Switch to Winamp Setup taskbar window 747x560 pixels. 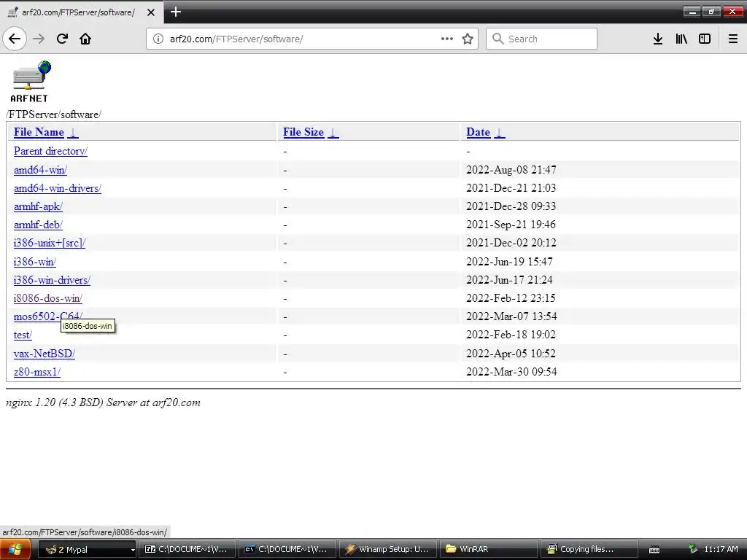click(388, 549)
